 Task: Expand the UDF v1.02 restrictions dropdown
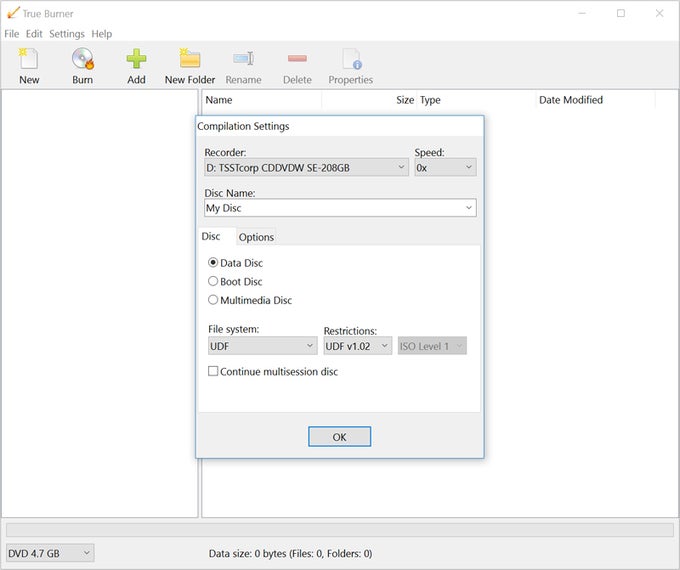click(357, 346)
